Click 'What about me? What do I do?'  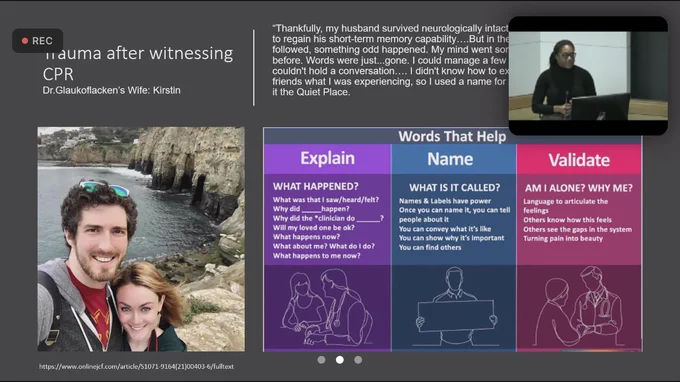click(324, 246)
